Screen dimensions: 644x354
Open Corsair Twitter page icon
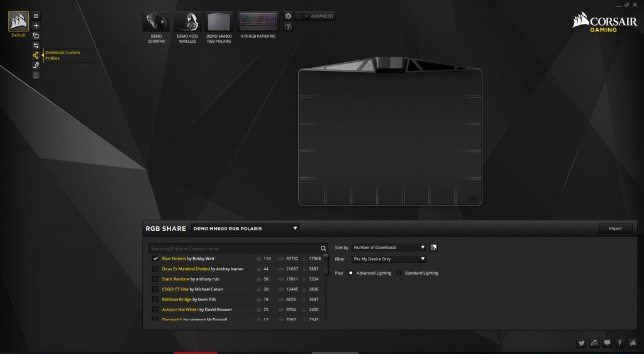pos(581,343)
